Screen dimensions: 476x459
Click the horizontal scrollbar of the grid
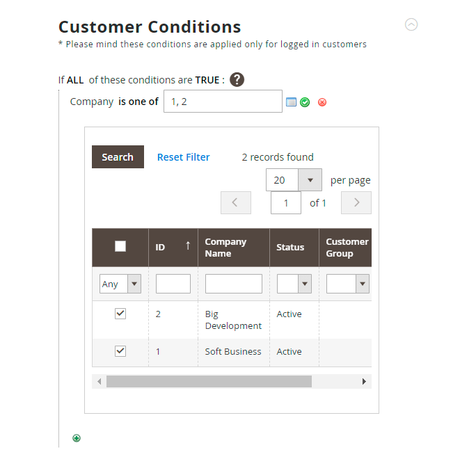tap(209, 382)
